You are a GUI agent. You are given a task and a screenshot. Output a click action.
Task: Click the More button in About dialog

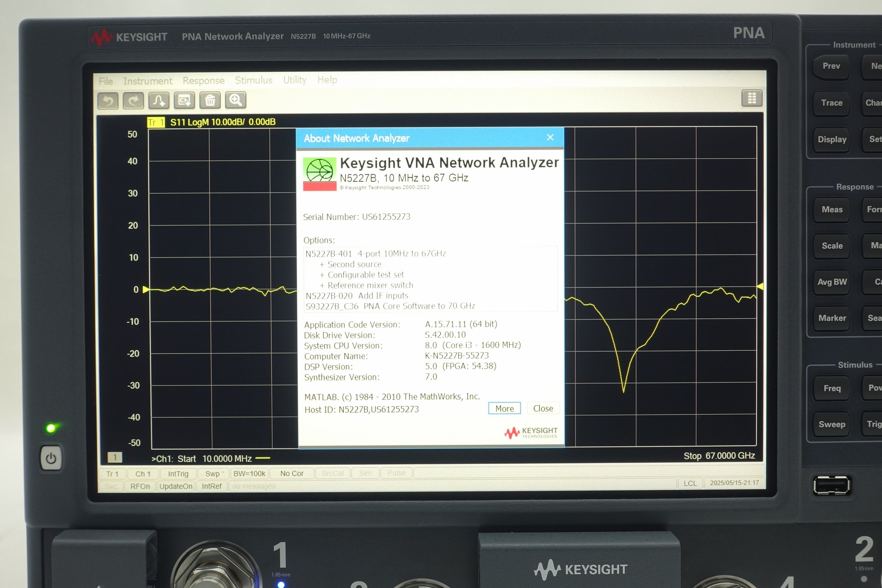click(x=504, y=408)
